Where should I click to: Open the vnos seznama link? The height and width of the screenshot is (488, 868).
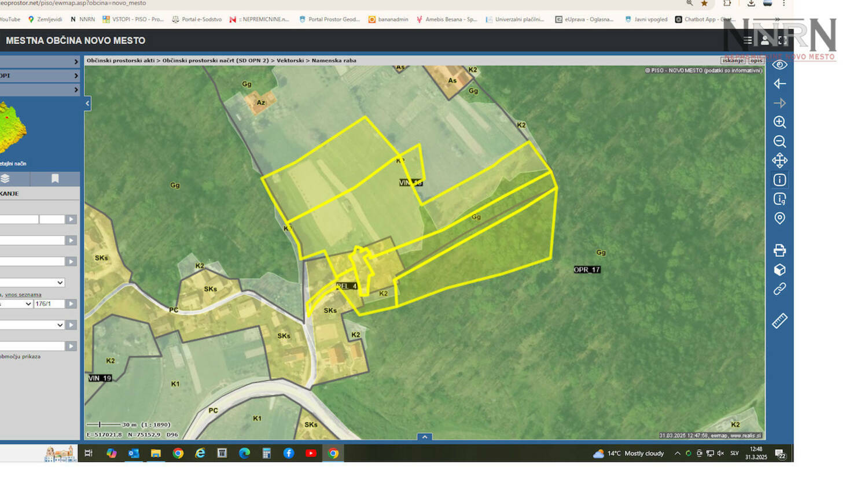pyautogui.click(x=23, y=294)
